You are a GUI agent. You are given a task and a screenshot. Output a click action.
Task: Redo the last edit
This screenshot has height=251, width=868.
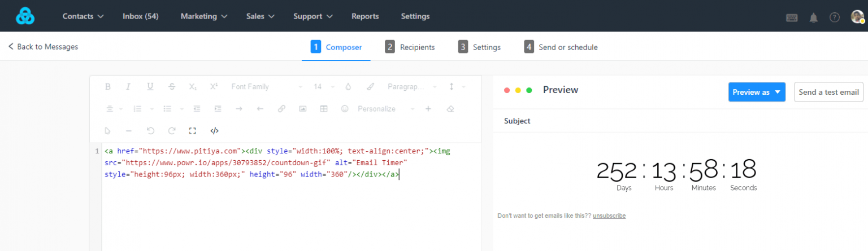[x=172, y=131]
